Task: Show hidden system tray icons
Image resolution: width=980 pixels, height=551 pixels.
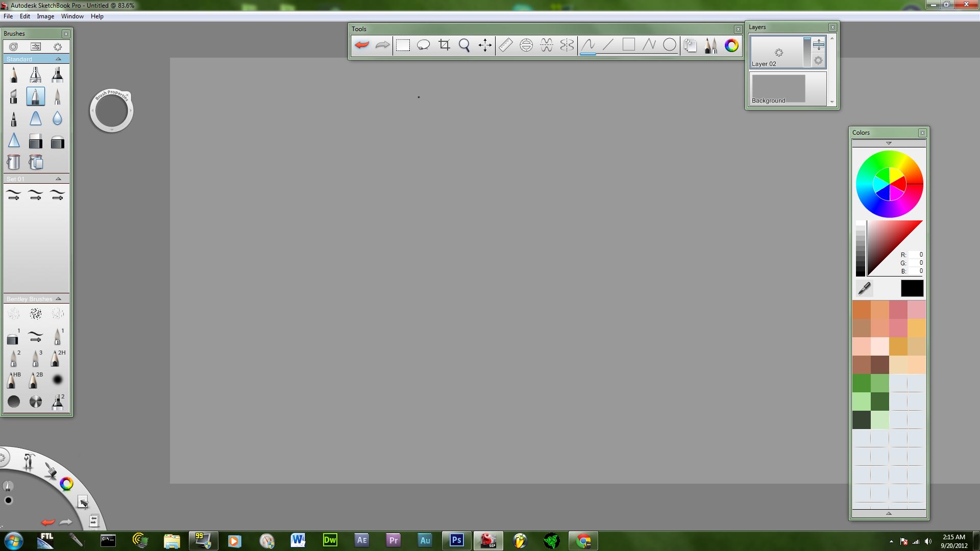Action: pos(891,541)
